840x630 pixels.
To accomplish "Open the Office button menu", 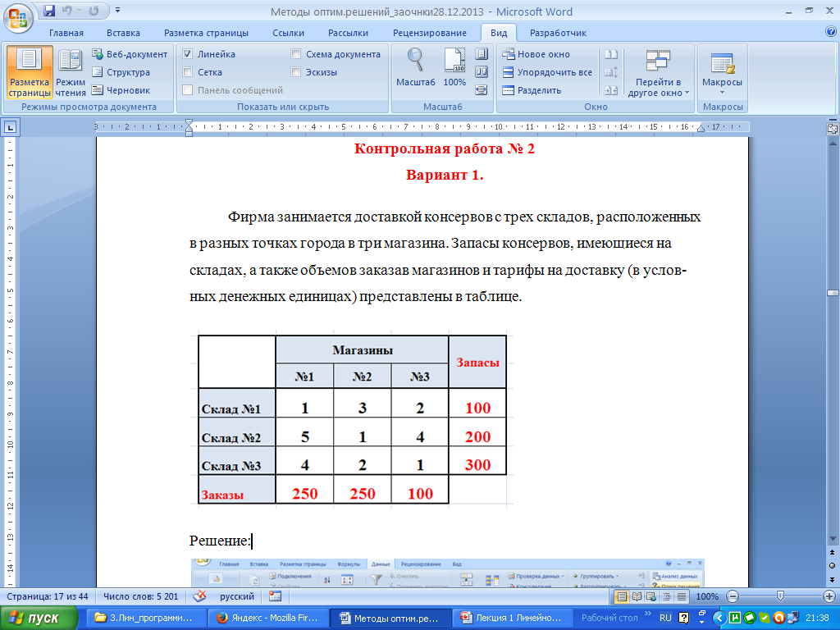I will (18, 18).
